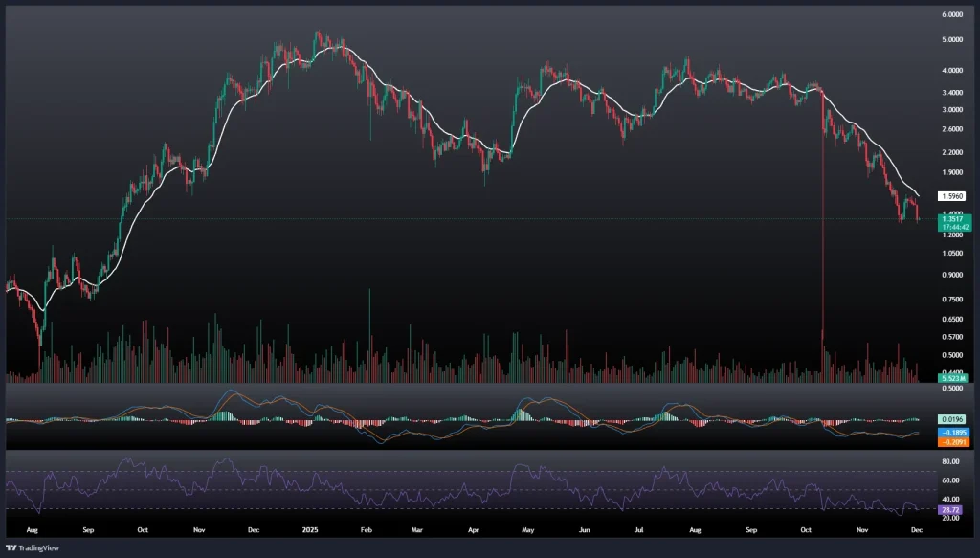
Task: Click the long red October crash wick
Action: [x=823, y=239]
